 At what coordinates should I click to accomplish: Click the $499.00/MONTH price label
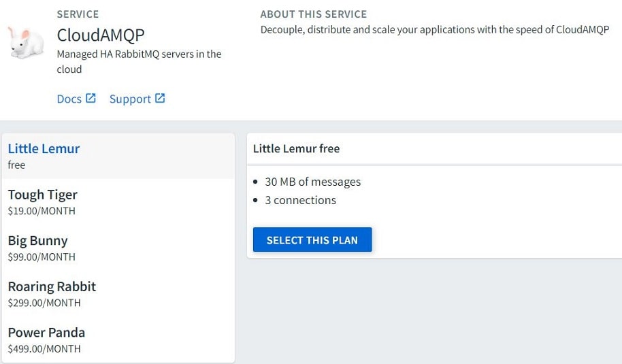pos(44,349)
